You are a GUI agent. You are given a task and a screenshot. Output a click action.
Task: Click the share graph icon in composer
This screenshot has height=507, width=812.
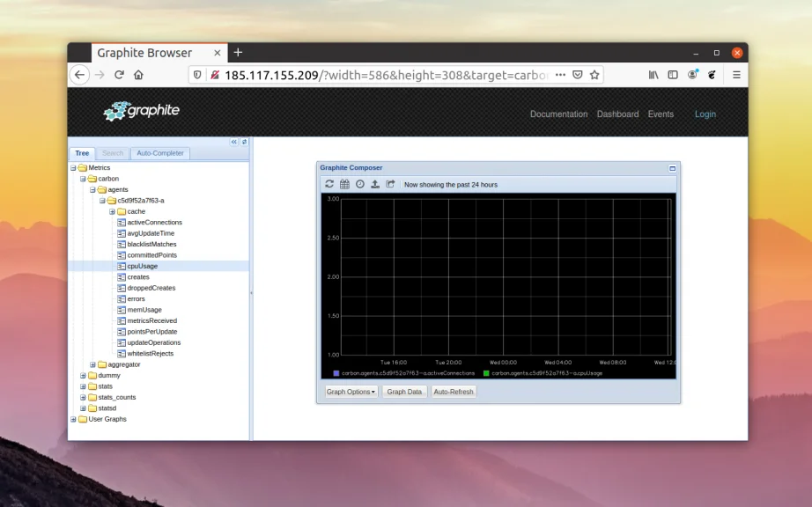tap(390, 184)
